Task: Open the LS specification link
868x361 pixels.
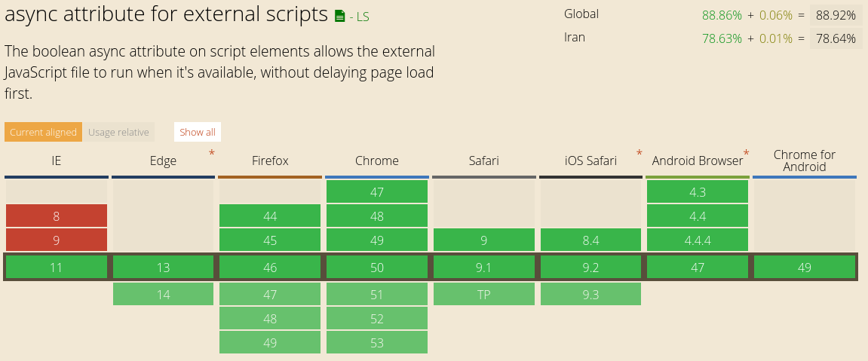Action: click(x=359, y=17)
